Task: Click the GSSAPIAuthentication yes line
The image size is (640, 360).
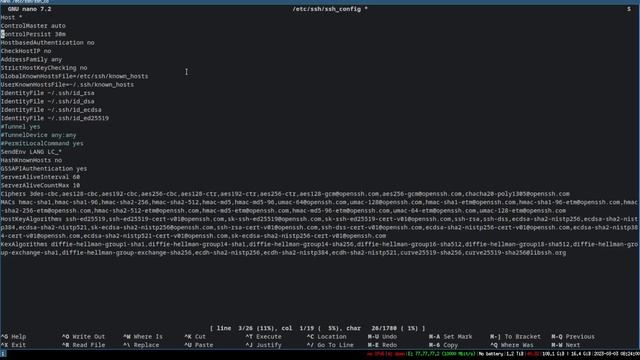Action: pyautogui.click(x=44, y=169)
